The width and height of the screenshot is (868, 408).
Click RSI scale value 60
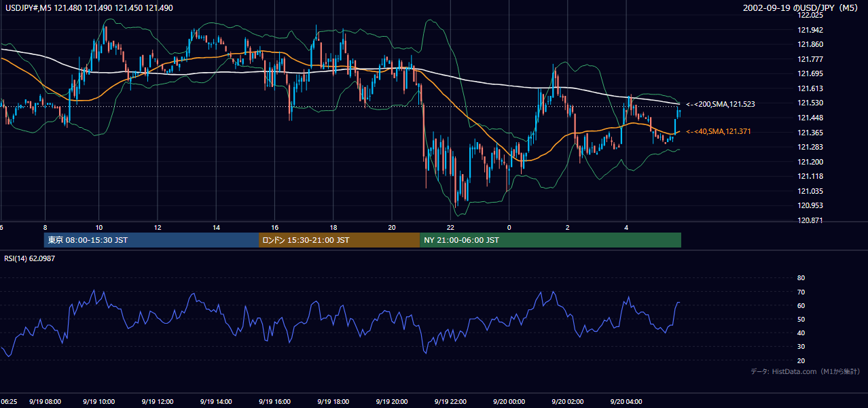[x=801, y=305]
